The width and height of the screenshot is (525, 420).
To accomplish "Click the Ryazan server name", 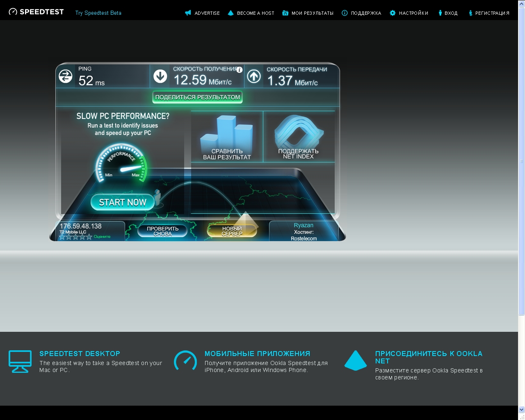I will [x=304, y=225].
